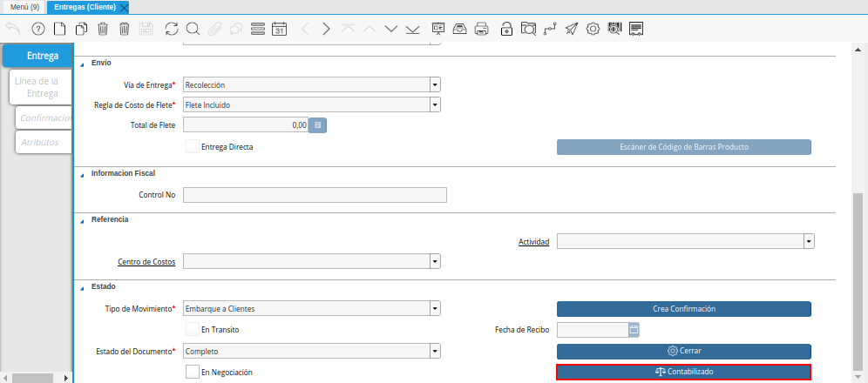Click the Control No input field

(x=315, y=195)
